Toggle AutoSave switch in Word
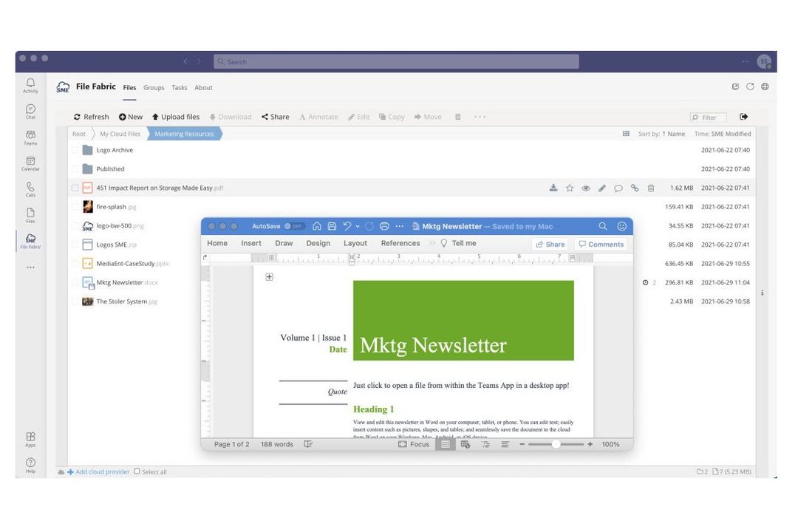This screenshot has height=532, width=798. (293, 226)
